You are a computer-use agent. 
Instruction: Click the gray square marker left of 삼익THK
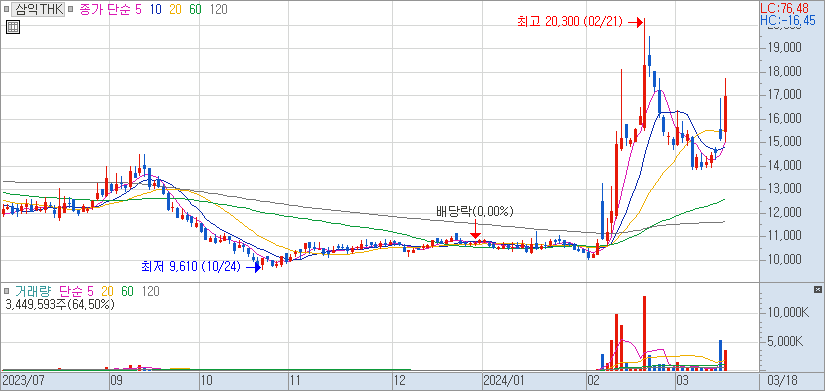coord(6,9)
